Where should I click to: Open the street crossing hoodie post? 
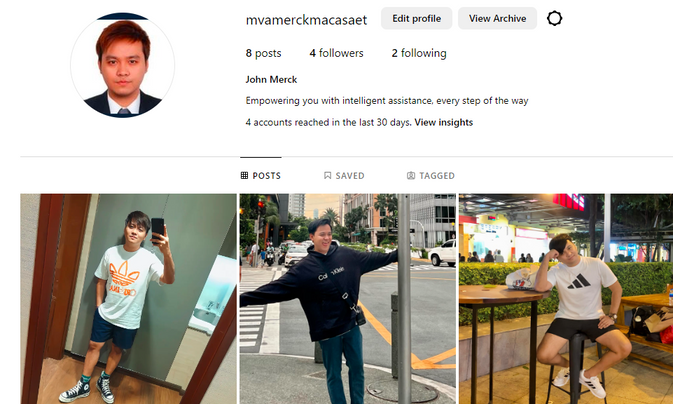348,299
